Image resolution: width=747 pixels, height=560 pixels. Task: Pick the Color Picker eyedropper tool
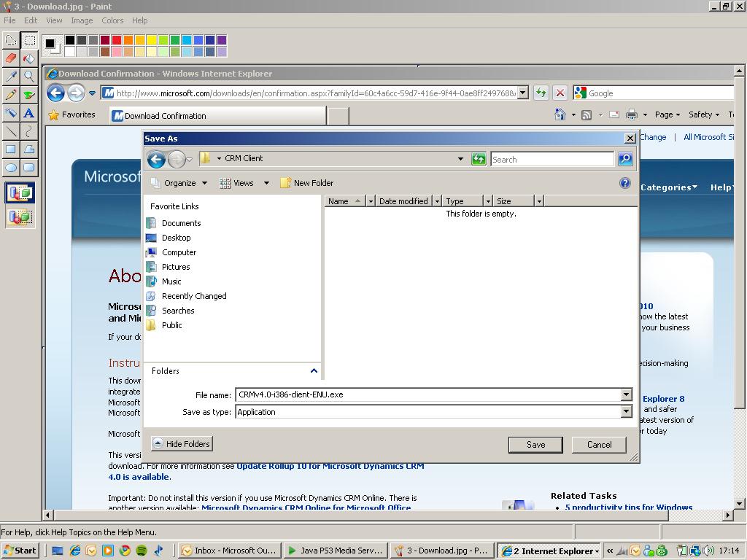[x=10, y=77]
